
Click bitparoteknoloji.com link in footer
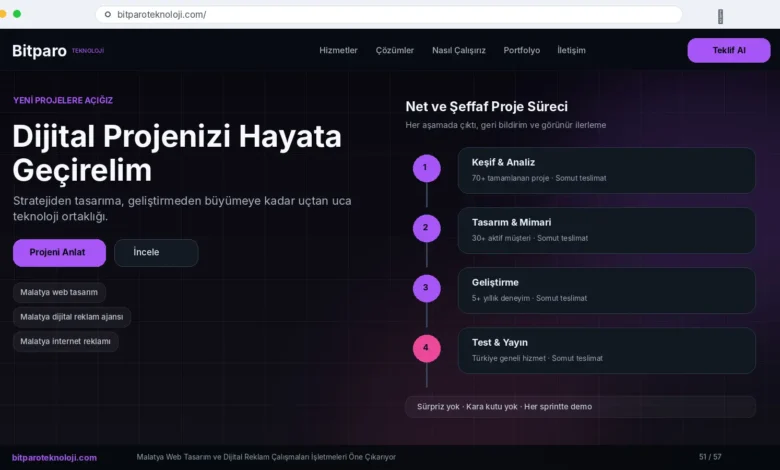54,458
